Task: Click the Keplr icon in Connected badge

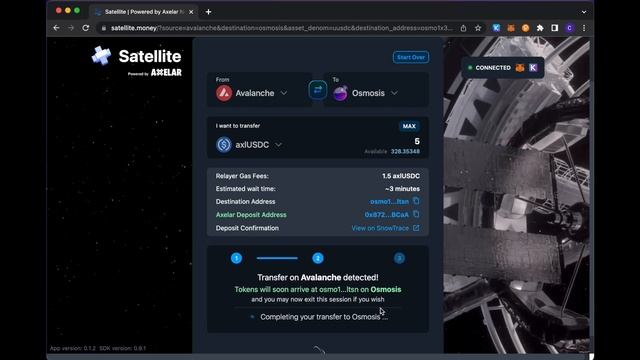Action: pyautogui.click(x=533, y=68)
